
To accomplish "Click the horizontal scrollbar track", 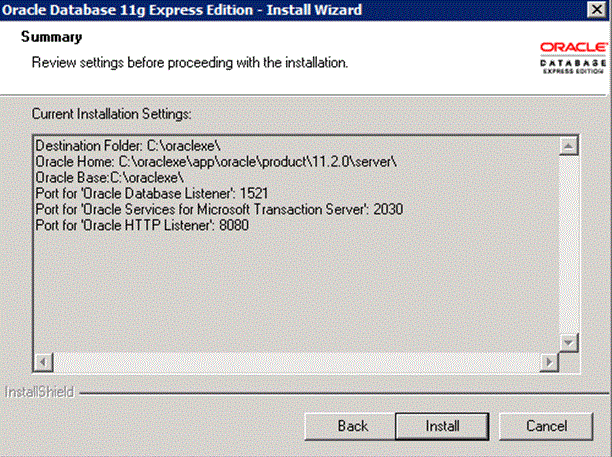I will tap(296, 362).
